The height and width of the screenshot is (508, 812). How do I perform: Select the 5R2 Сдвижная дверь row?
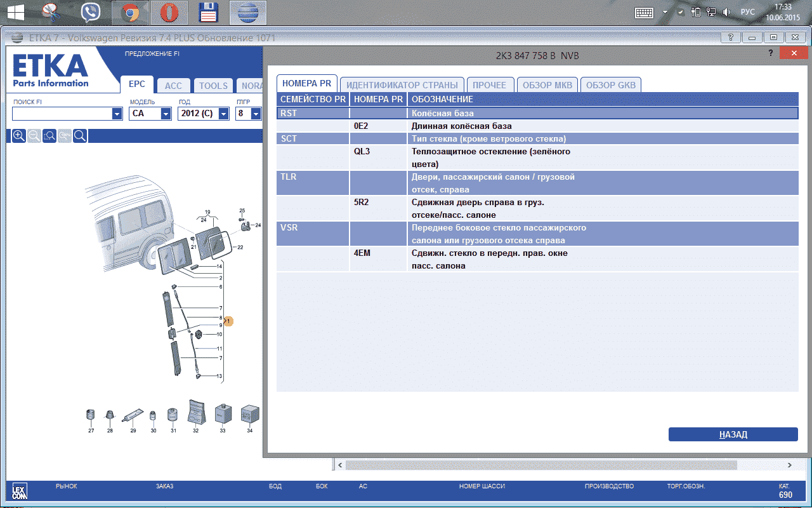[x=537, y=208]
